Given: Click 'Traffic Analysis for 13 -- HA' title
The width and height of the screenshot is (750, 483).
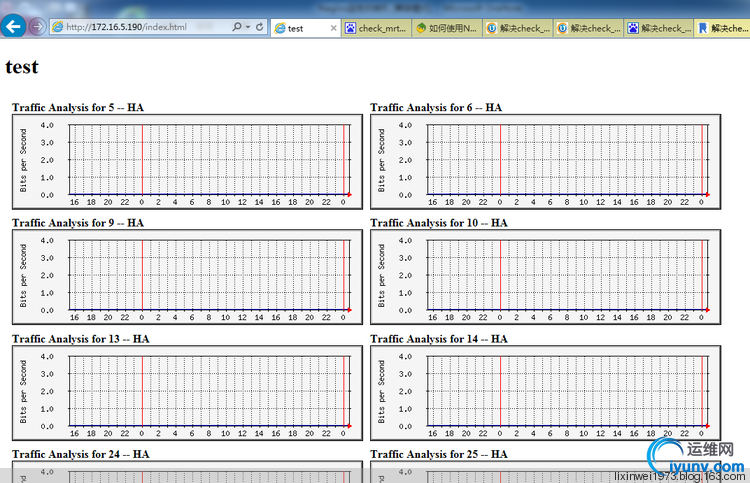Looking at the screenshot, I should (81, 339).
